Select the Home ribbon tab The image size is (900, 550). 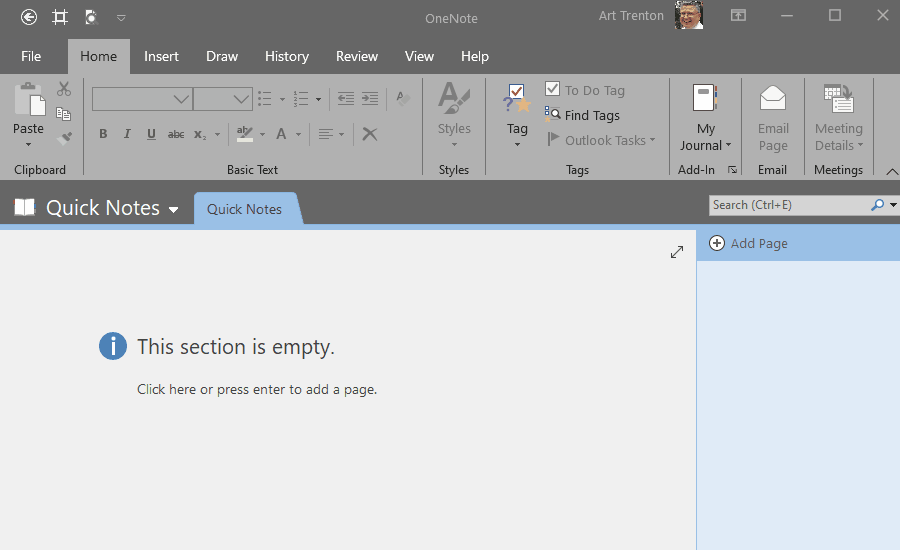[x=99, y=56]
